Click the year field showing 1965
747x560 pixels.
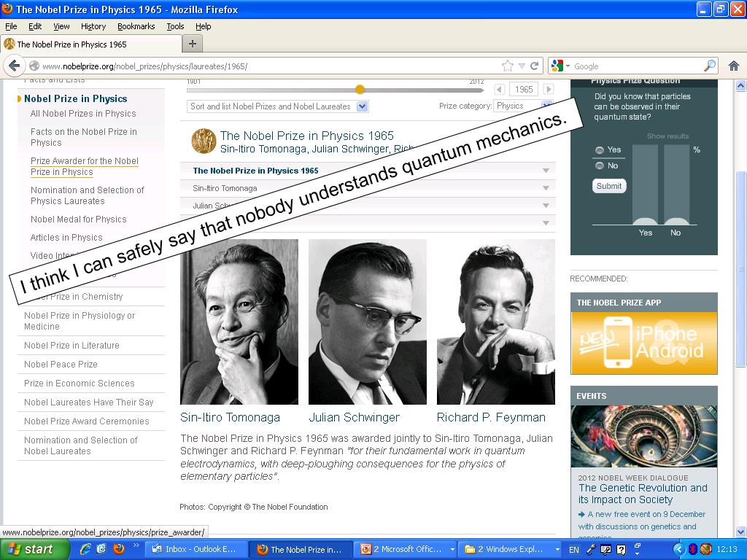524,89
